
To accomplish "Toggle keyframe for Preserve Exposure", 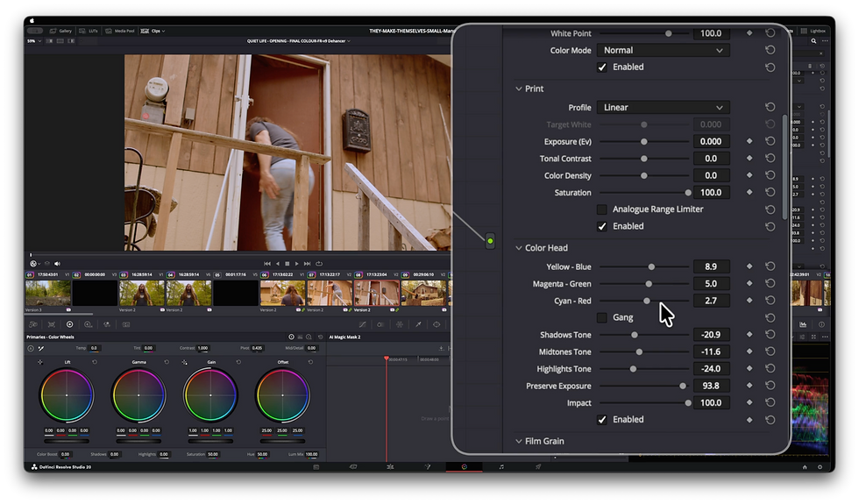I will click(x=749, y=386).
